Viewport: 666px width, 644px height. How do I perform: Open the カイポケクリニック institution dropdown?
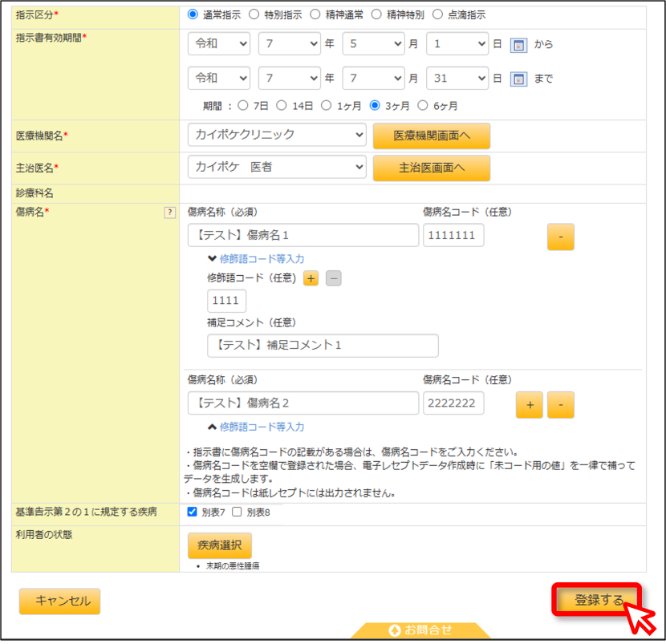click(x=277, y=135)
